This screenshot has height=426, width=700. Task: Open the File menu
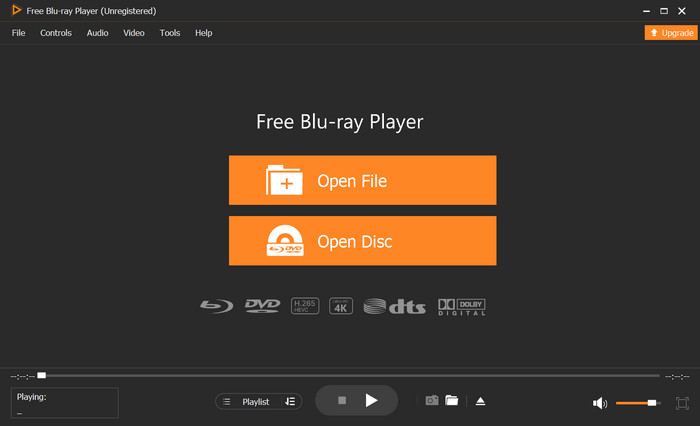(18, 33)
